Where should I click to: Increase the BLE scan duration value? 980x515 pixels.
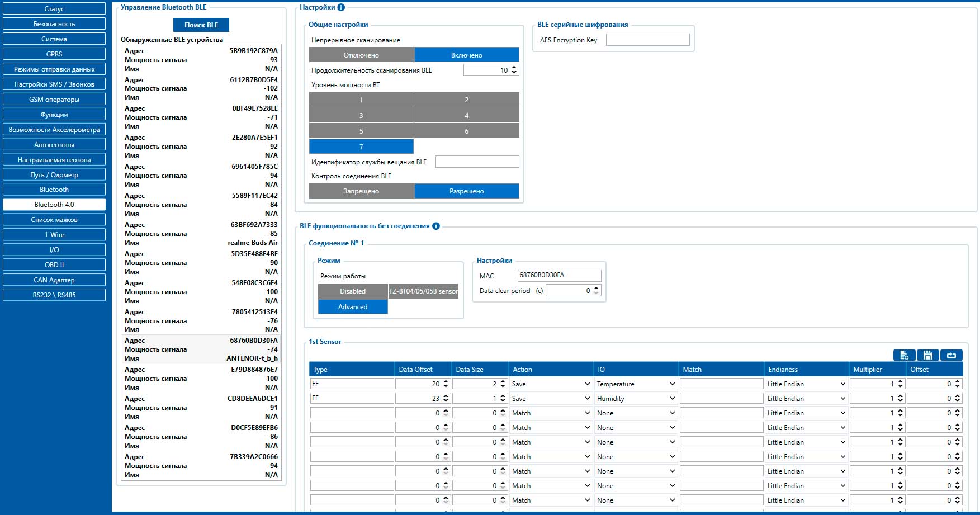[x=514, y=68]
